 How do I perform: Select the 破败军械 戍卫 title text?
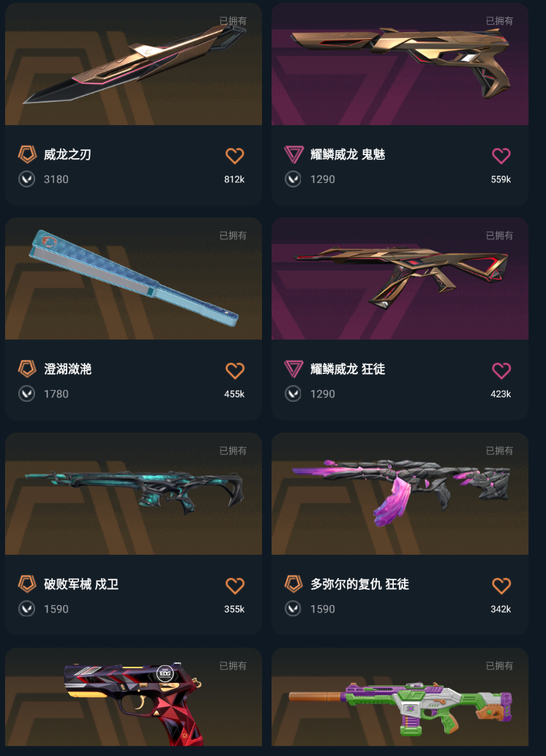[x=81, y=584]
